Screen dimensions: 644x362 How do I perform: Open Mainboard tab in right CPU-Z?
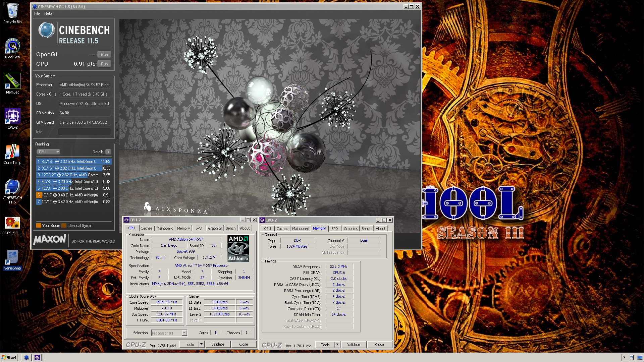[301, 229]
